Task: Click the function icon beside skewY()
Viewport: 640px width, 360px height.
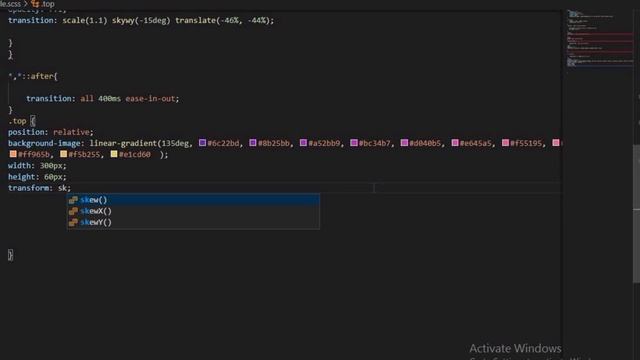Action: tap(73, 222)
